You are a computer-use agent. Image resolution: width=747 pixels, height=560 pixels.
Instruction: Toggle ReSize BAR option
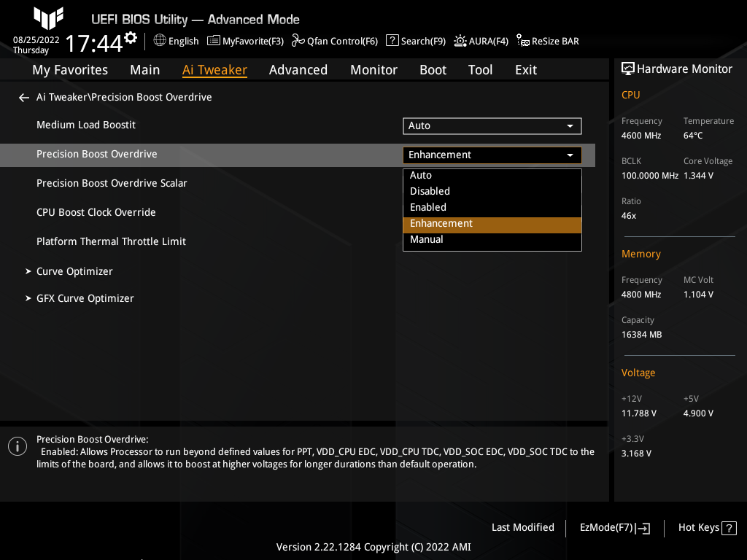point(548,41)
